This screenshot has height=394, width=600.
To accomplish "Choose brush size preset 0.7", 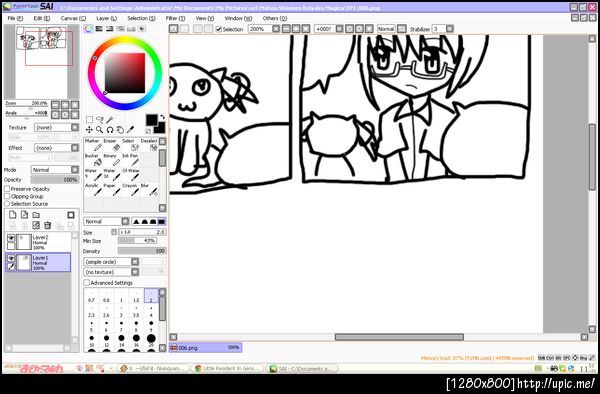I will 91,296.
